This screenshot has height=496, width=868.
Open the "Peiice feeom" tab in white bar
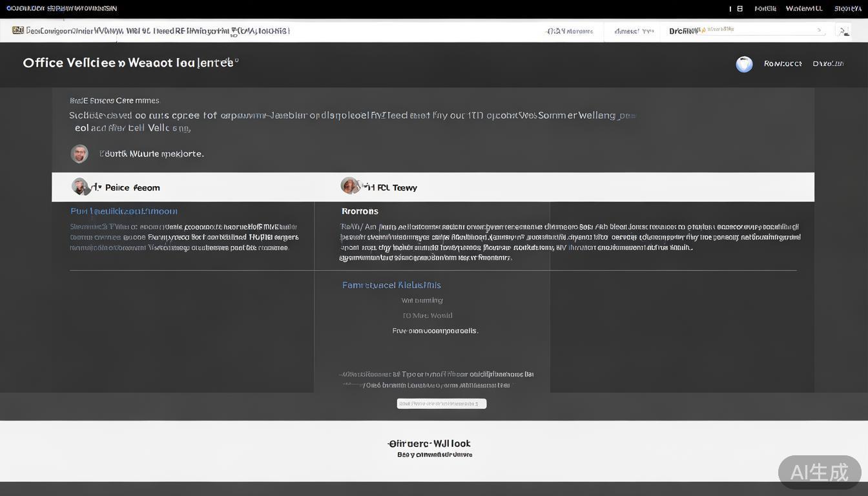click(132, 187)
